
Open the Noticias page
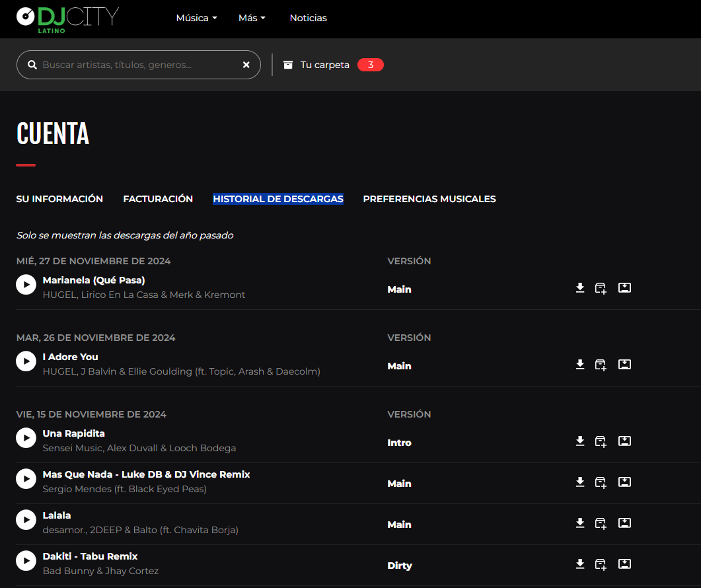pos(309,18)
